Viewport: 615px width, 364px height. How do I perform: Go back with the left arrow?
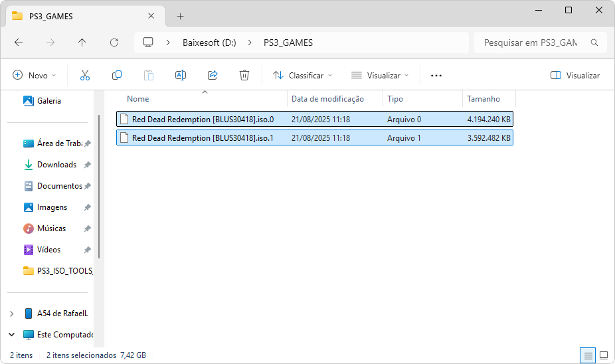click(x=19, y=43)
